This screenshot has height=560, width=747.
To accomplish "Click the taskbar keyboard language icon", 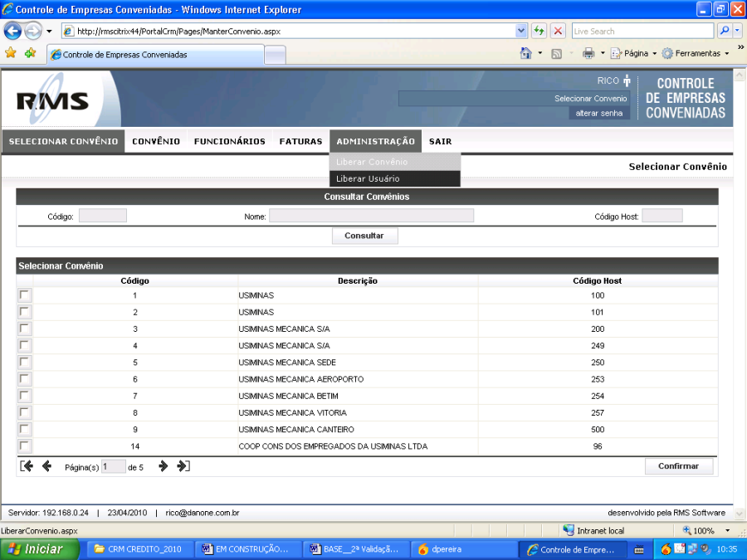I will point(639,549).
